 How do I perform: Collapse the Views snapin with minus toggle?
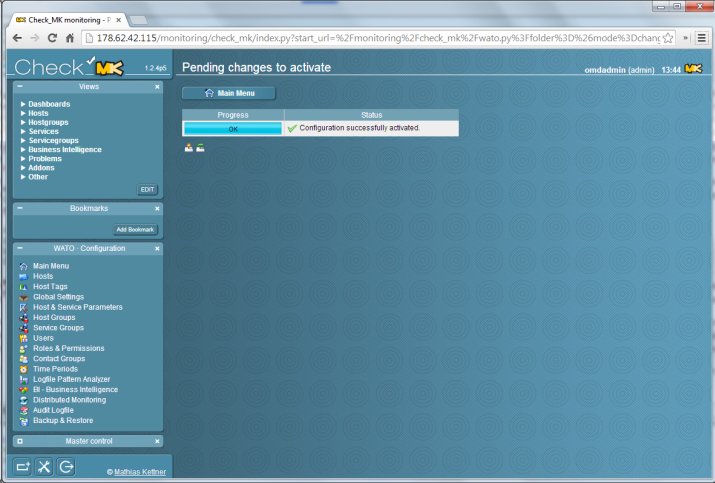pos(20,86)
